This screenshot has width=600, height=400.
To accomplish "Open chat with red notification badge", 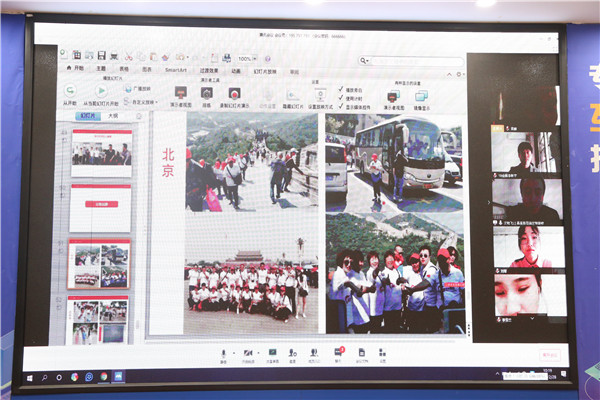I will tap(338, 353).
